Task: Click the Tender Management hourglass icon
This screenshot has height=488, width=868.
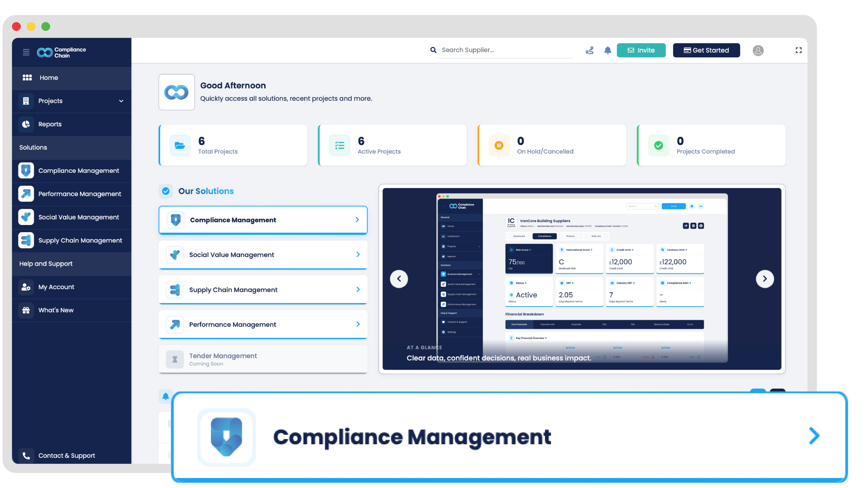Action: [175, 359]
